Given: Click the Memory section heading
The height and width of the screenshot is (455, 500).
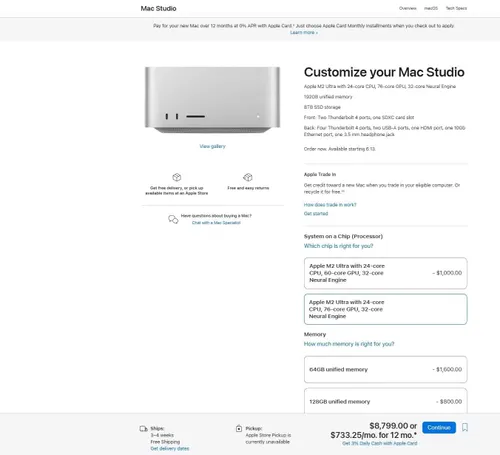Looking at the screenshot, I should point(315,334).
